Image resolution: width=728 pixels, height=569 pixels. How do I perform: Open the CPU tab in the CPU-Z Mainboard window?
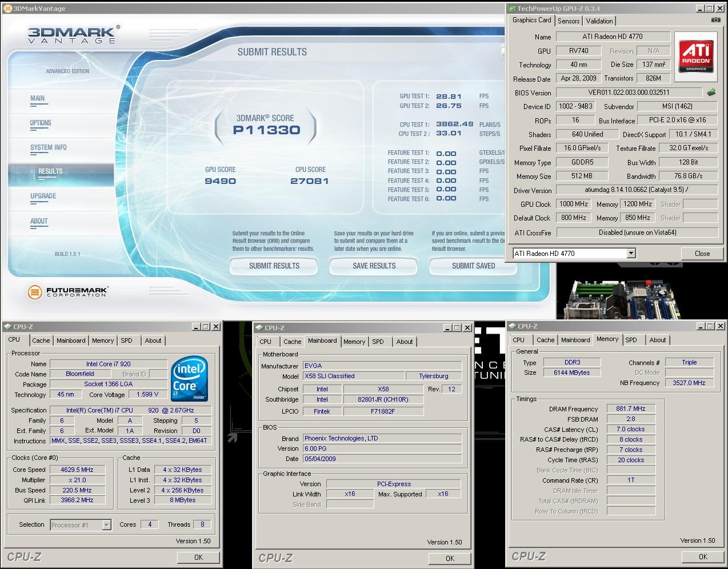(x=265, y=342)
